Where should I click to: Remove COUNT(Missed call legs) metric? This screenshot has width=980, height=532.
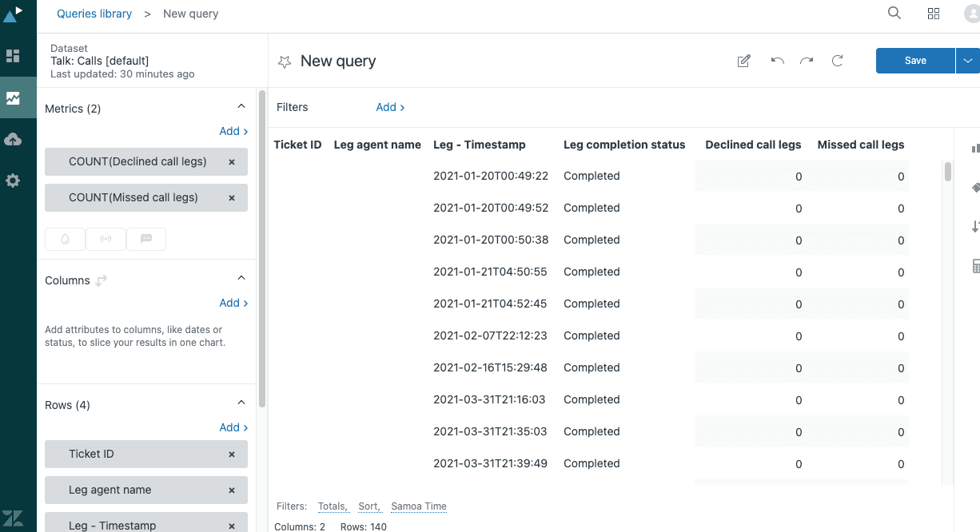(231, 197)
